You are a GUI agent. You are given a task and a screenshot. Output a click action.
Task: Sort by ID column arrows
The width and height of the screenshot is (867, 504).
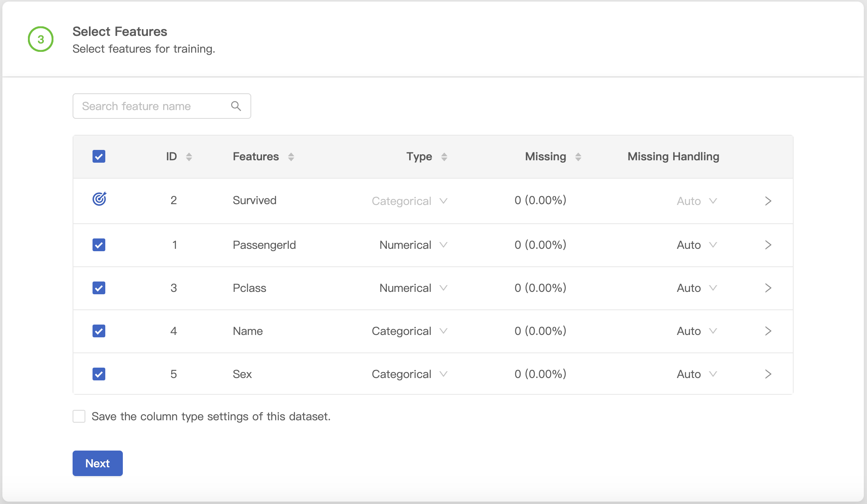(189, 157)
